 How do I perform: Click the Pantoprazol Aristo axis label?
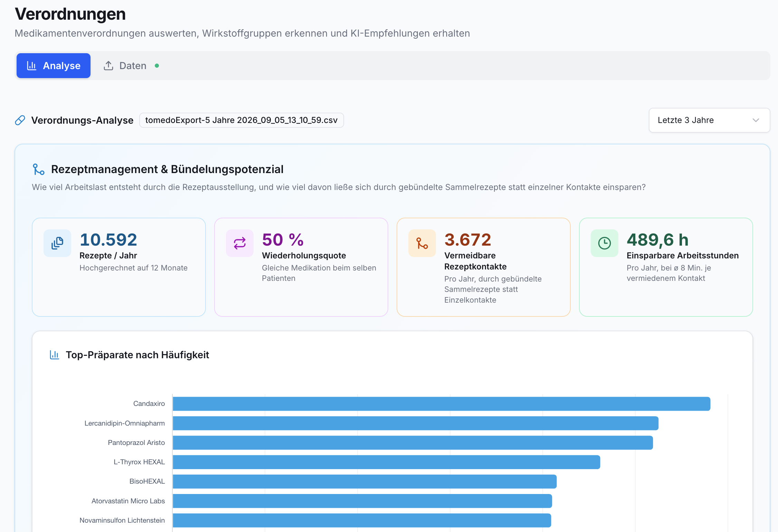click(136, 443)
